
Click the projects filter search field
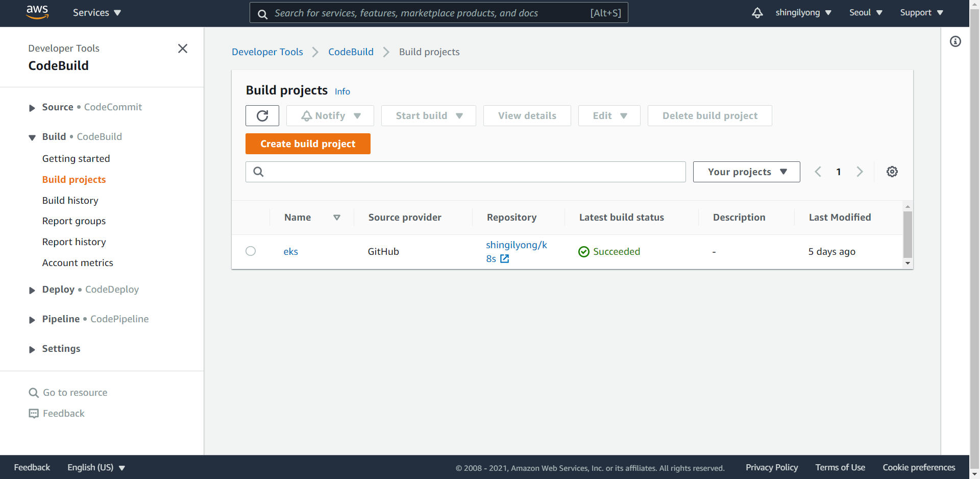(x=465, y=172)
